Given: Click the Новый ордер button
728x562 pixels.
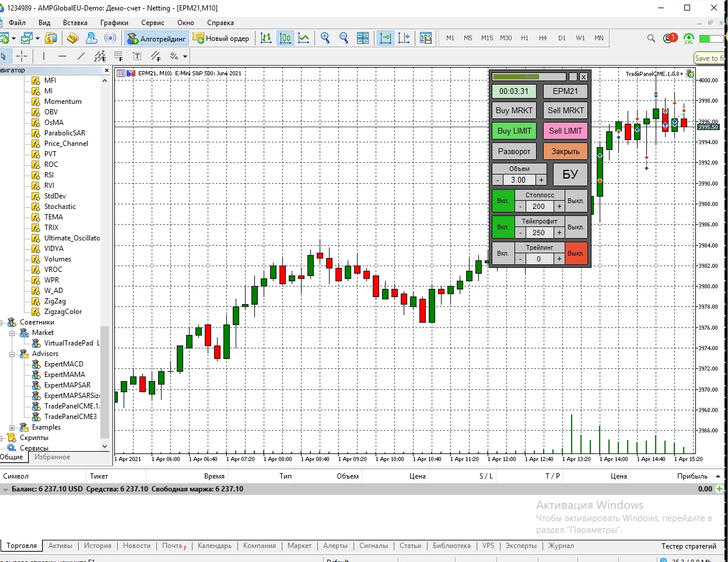Looking at the screenshot, I should coord(222,39).
